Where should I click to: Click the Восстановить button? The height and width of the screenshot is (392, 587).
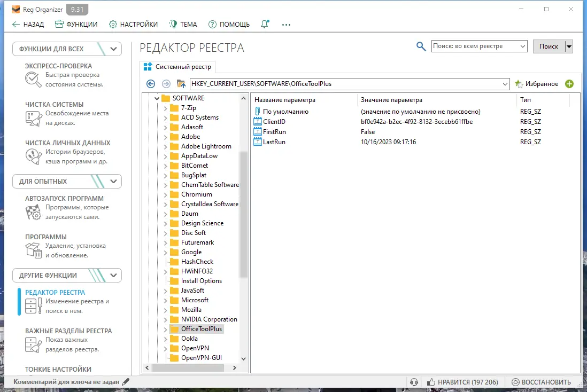[541, 382]
